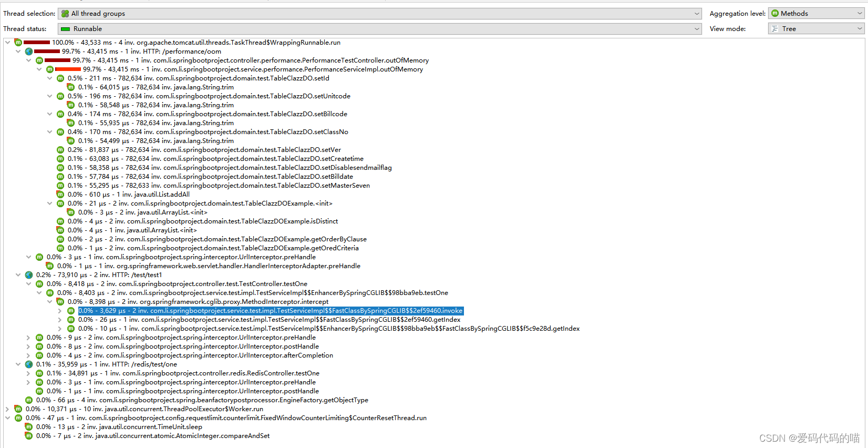Collapse PerformanceServiceImpl.outOfMemory node
Image resolution: width=868 pixels, height=448 pixels.
(x=39, y=69)
